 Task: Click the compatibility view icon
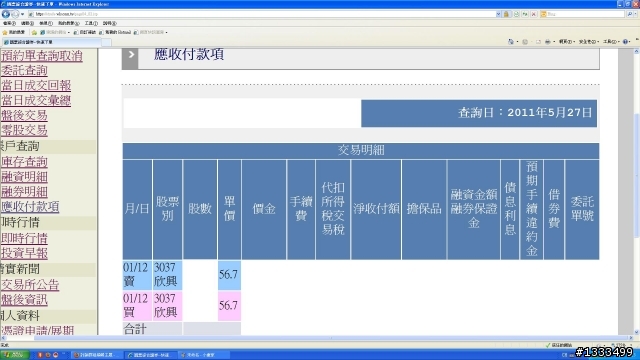pyautogui.click(x=516, y=14)
